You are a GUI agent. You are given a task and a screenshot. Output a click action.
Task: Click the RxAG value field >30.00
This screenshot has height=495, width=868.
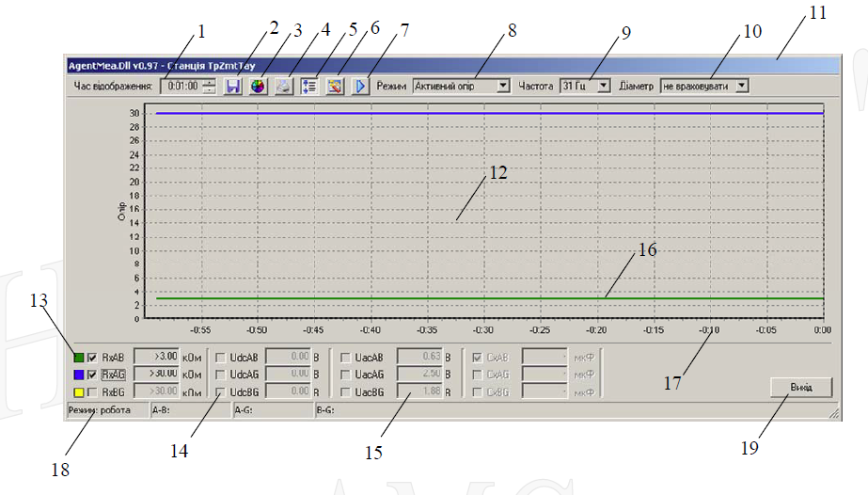point(157,374)
